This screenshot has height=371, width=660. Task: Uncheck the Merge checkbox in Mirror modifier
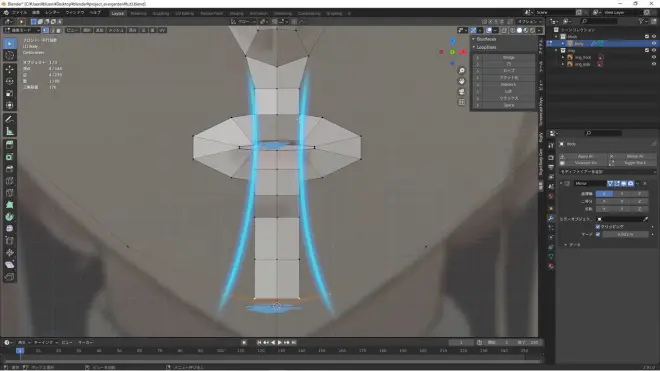598,234
